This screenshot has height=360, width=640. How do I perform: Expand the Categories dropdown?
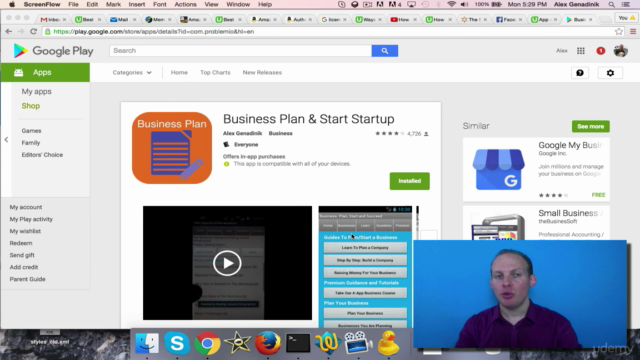[x=132, y=73]
